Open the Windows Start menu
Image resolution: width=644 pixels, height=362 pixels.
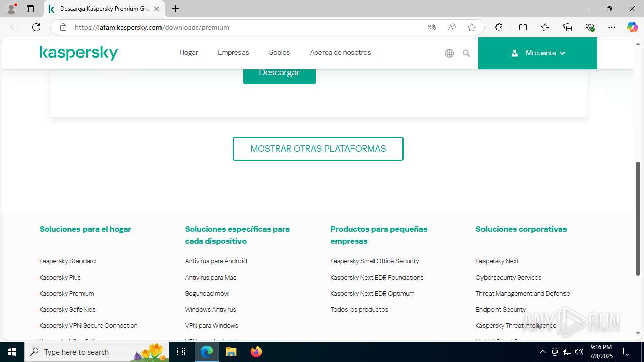[x=12, y=352]
